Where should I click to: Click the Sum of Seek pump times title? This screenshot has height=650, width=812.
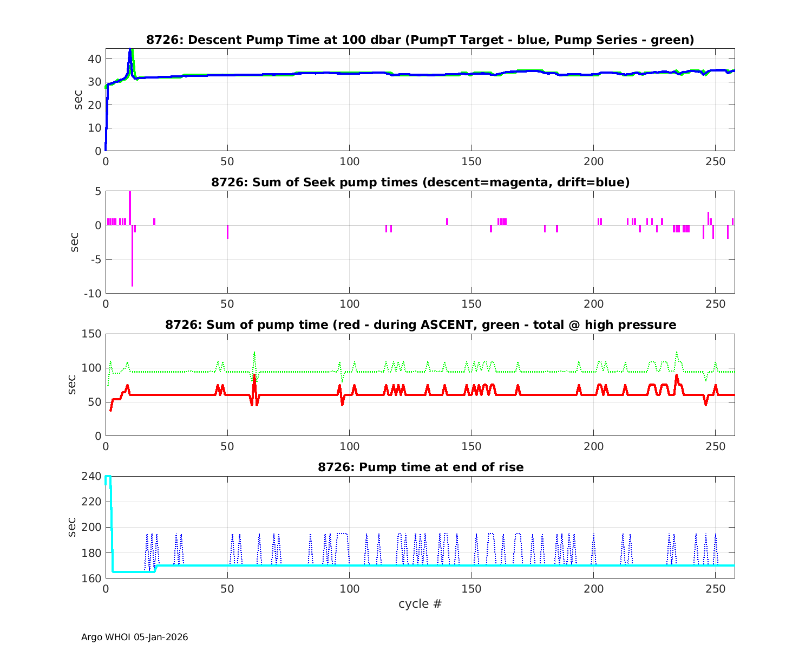420,183
